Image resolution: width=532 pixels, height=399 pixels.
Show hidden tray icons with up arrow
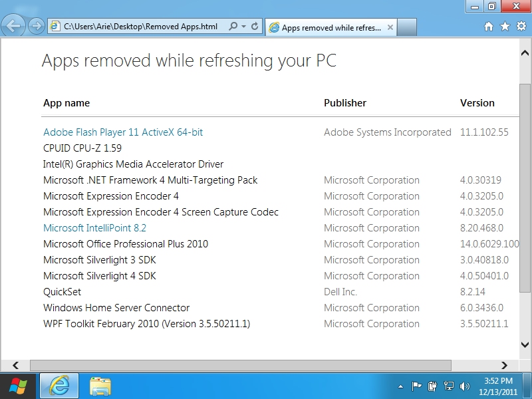click(x=401, y=386)
